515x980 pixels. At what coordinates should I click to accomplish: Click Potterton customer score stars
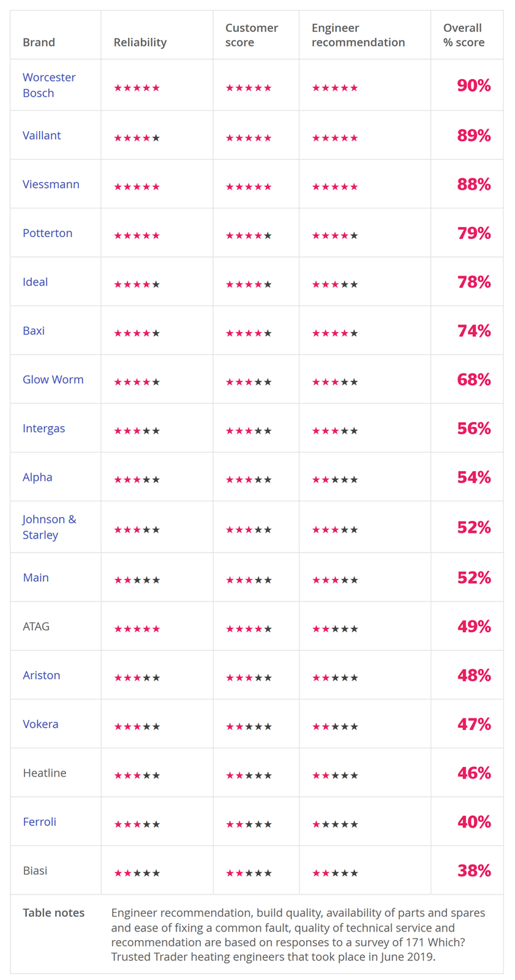tap(248, 236)
